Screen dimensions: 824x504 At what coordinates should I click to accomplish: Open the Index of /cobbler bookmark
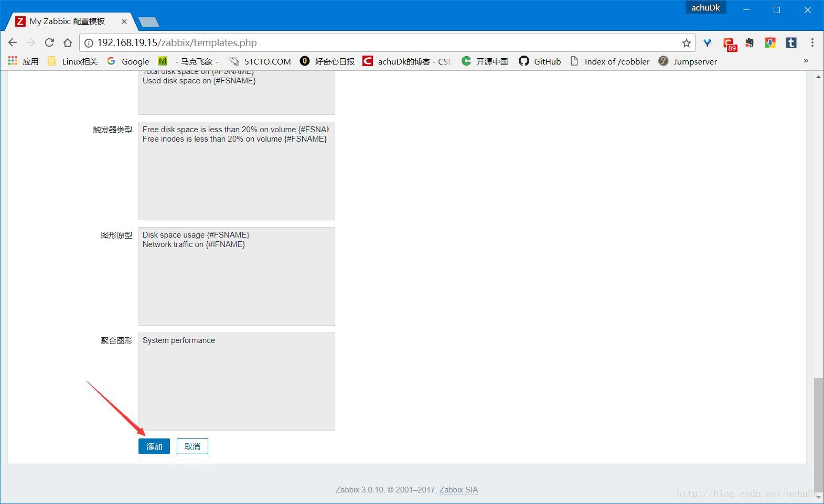click(610, 61)
